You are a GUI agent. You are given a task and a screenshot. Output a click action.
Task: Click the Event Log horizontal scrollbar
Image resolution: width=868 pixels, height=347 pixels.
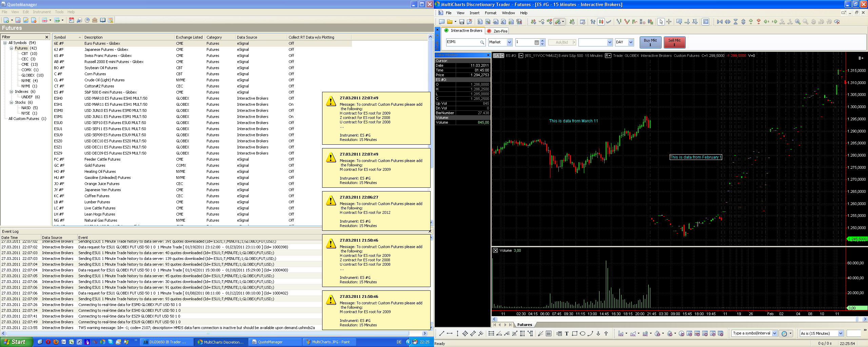(214, 333)
